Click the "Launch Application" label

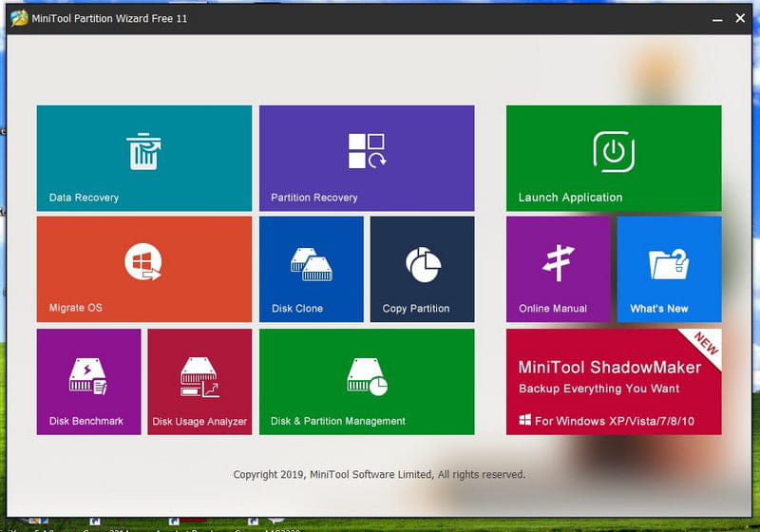point(571,198)
